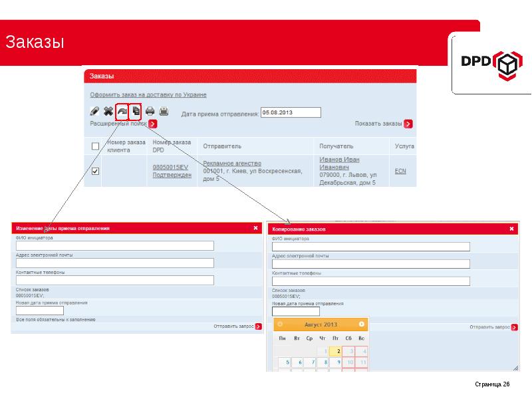
Task: Close the Копирование заказов dialog
Action: (x=511, y=229)
